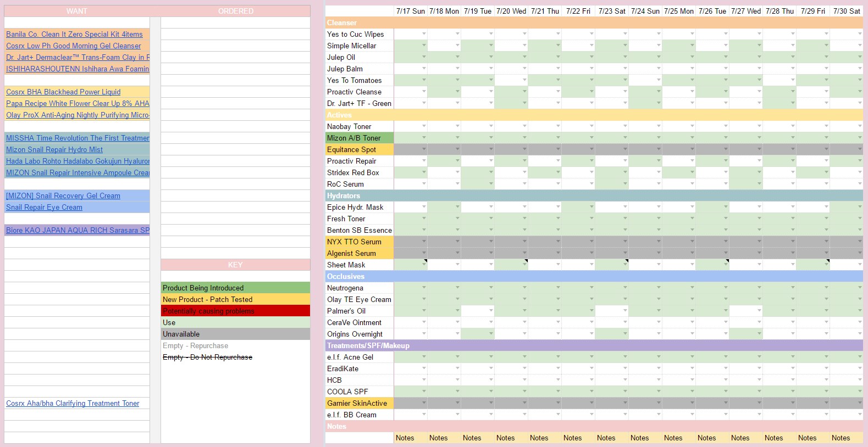Select the WANT column header

[77, 11]
